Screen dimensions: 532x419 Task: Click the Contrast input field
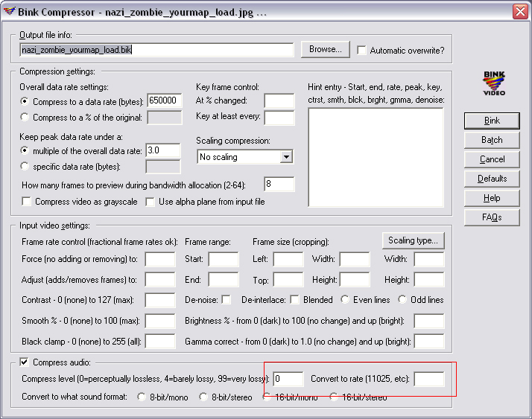point(160,301)
